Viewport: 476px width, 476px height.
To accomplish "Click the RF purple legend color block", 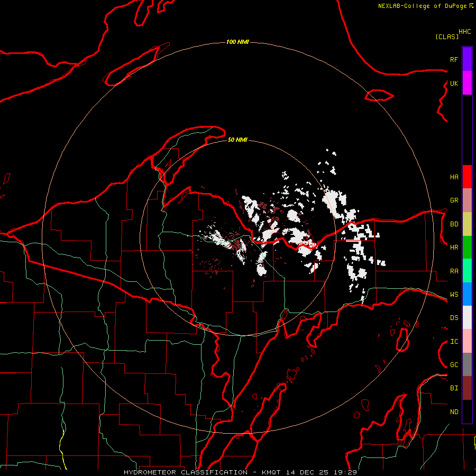I will click(x=467, y=59).
